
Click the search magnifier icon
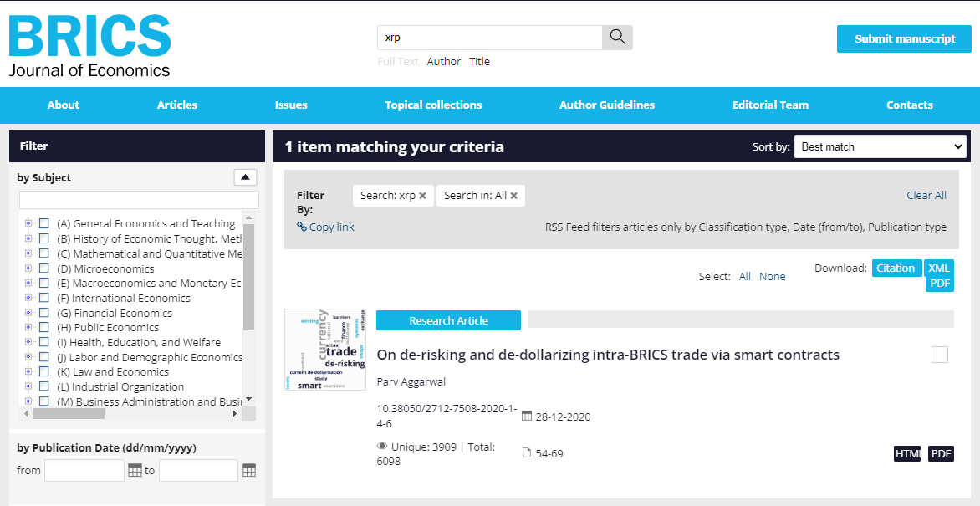pyautogui.click(x=617, y=38)
